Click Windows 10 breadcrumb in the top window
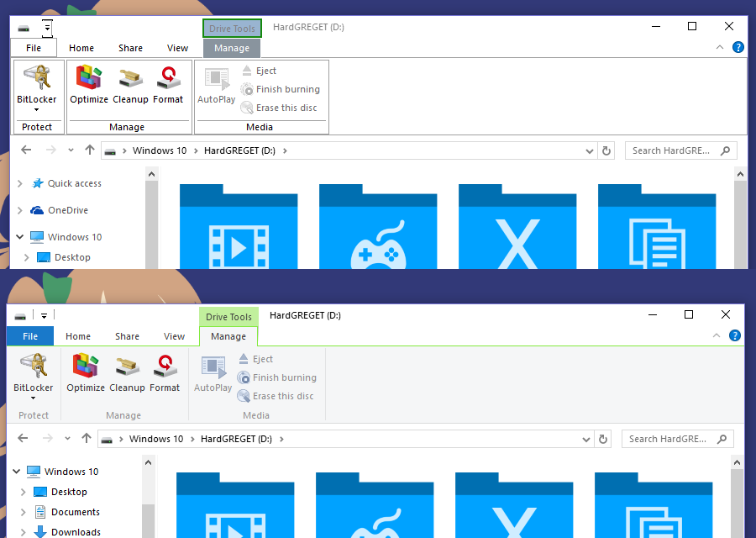Screen dimensions: 756x538 point(160,150)
